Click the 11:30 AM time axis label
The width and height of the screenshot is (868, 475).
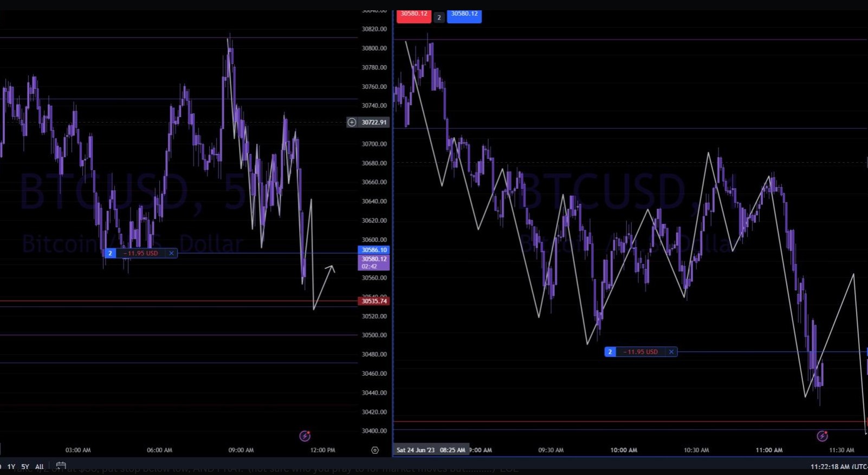841,450
